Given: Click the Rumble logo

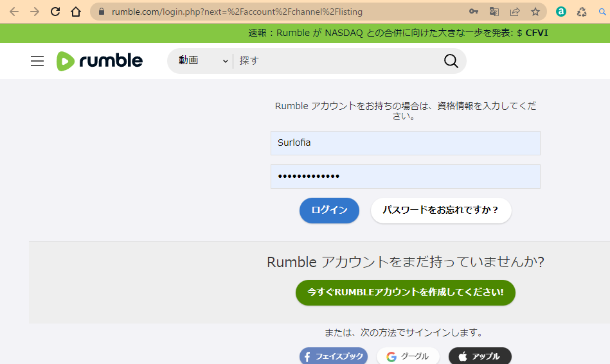Looking at the screenshot, I should (100, 61).
